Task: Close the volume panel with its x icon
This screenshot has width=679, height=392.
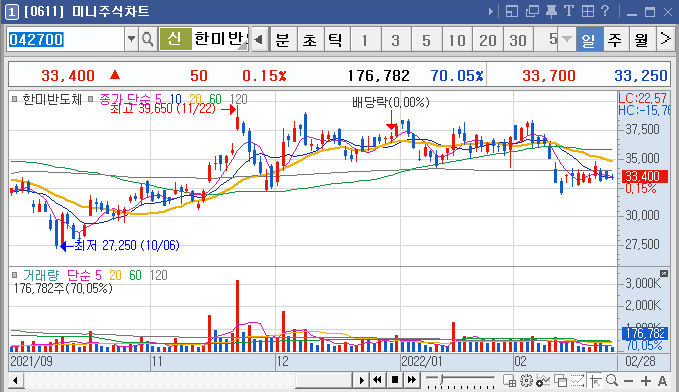Action: pyautogui.click(x=664, y=273)
